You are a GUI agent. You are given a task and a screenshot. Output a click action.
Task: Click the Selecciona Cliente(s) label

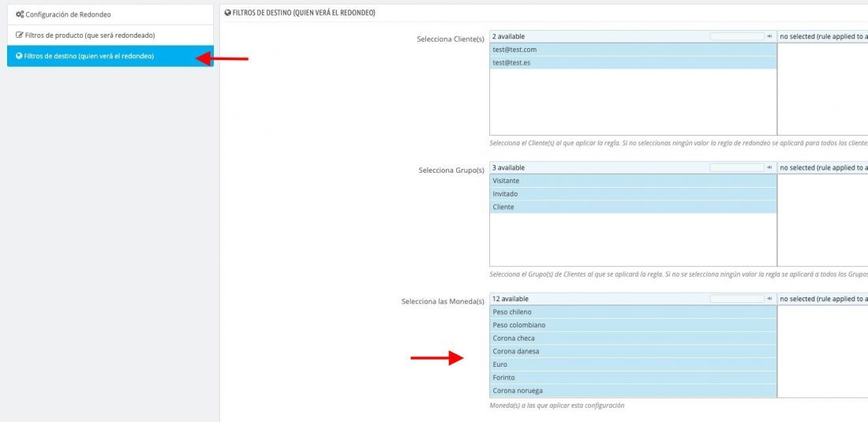click(451, 39)
